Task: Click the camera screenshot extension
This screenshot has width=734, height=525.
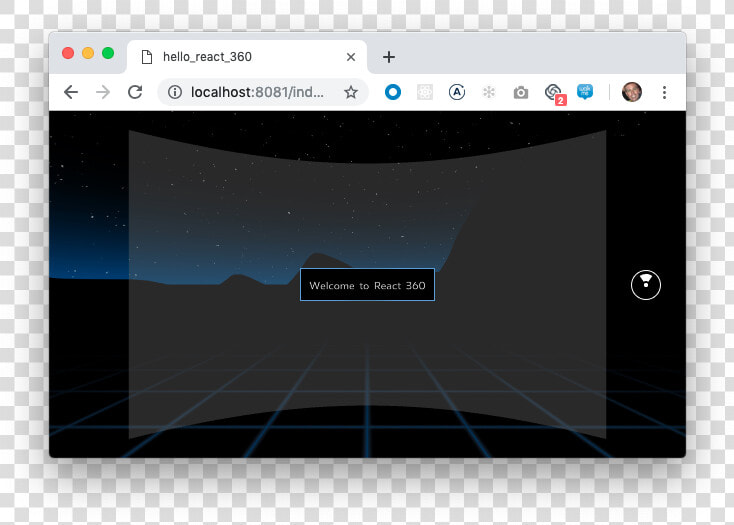Action: tap(521, 93)
